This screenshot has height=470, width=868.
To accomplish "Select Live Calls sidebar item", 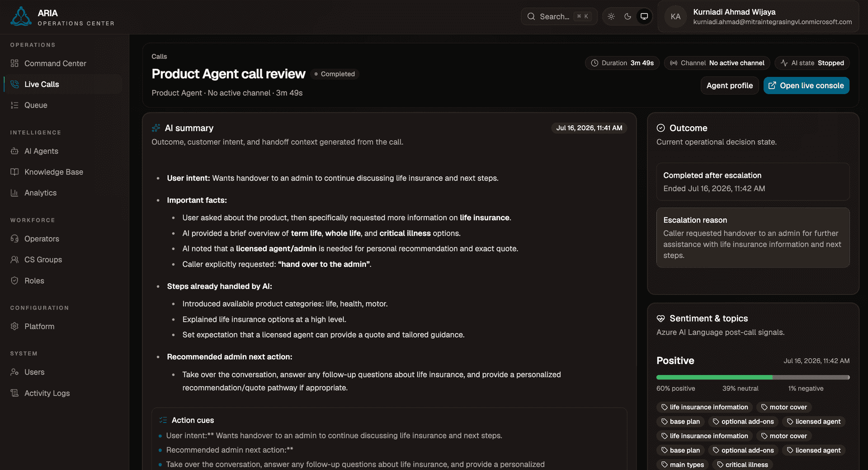I will pyautogui.click(x=62, y=84).
